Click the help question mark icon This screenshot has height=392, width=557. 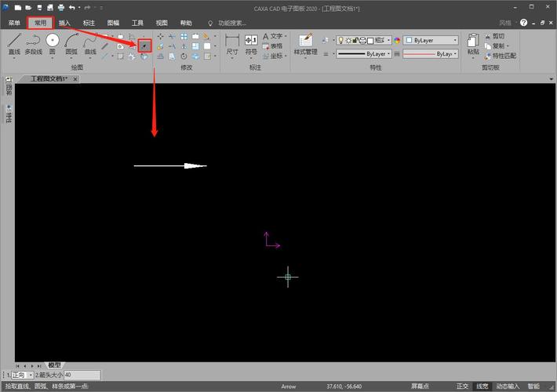tap(523, 23)
